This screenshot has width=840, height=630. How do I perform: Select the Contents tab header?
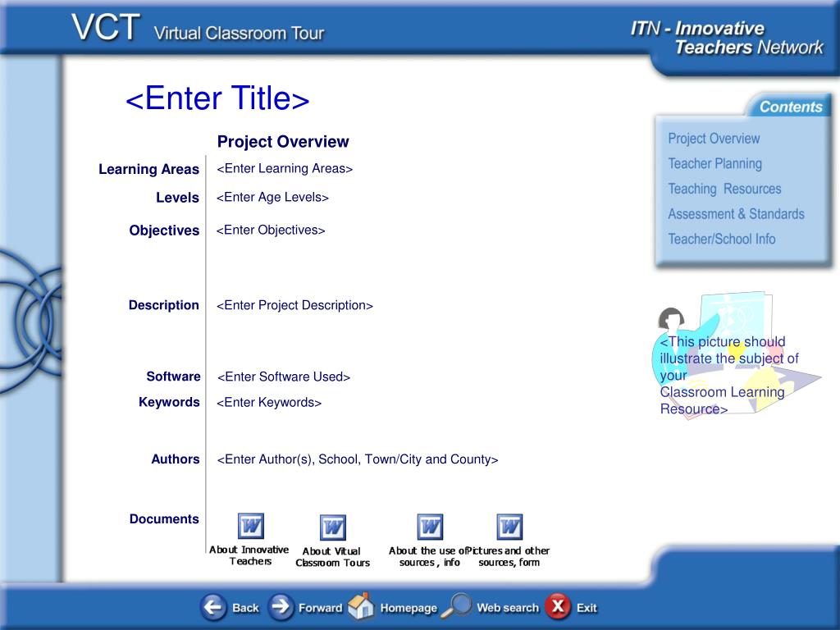[791, 107]
